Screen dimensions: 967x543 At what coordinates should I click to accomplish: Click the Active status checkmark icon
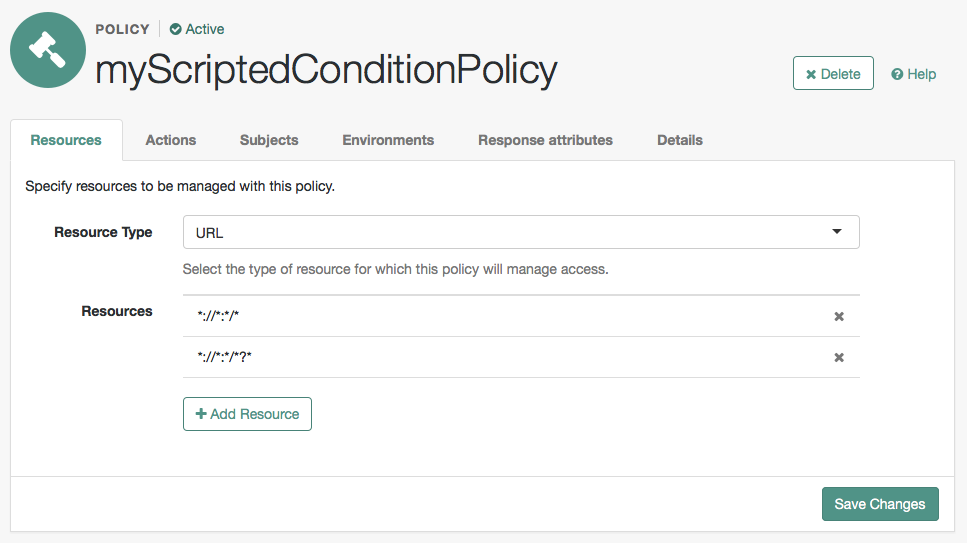(x=176, y=29)
